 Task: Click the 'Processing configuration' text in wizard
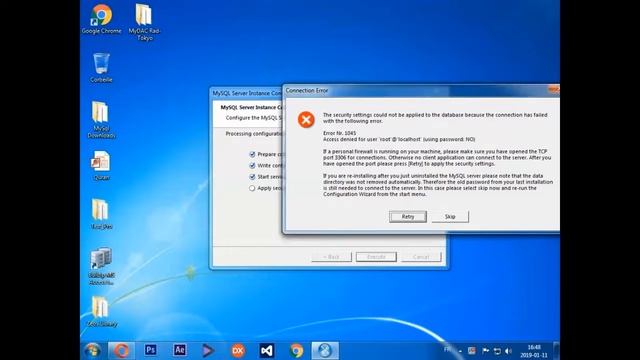[x=254, y=134]
